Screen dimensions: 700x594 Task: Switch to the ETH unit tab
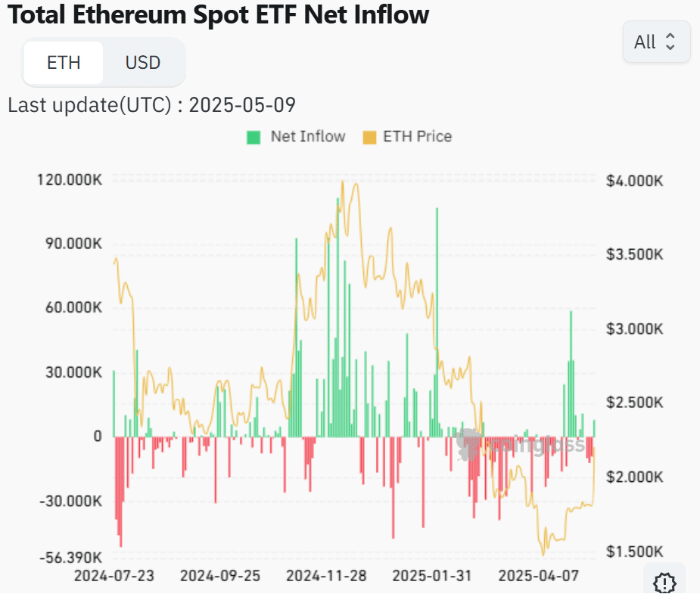coord(64,62)
